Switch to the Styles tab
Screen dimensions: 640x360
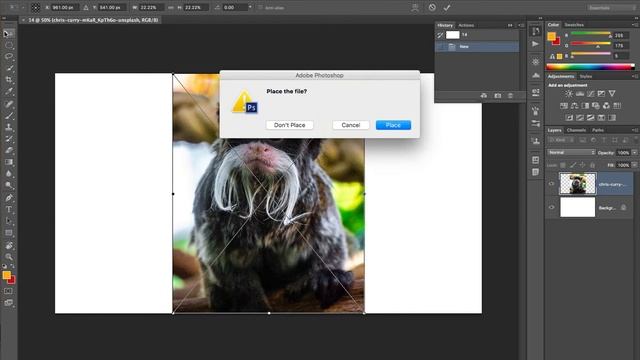point(586,76)
